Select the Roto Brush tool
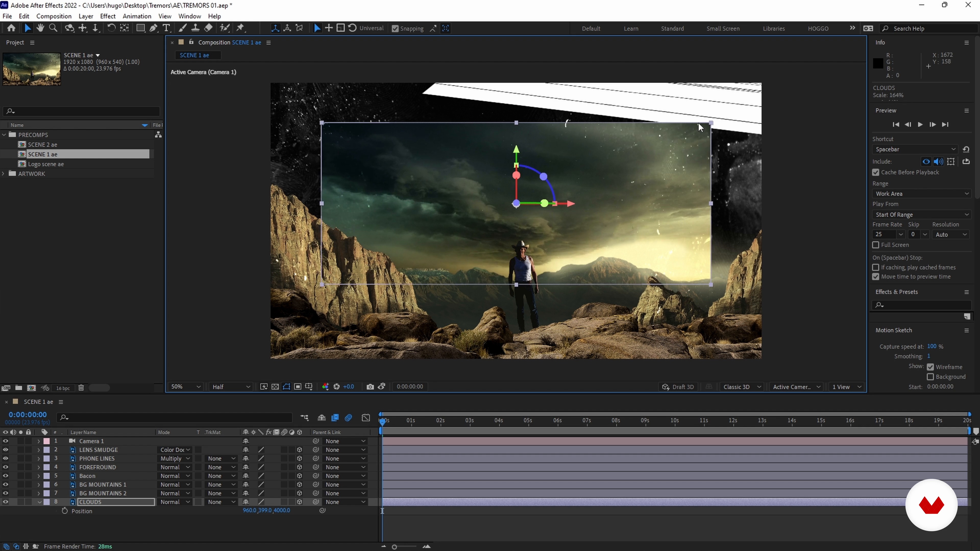This screenshot has width=980, height=551. click(x=225, y=28)
